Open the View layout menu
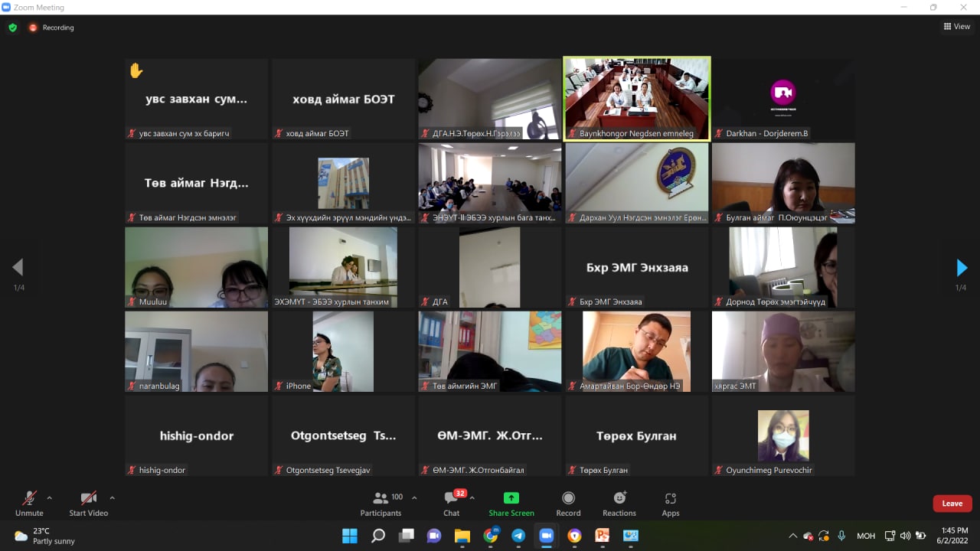Screen dimensions: 980x551 coord(957,27)
